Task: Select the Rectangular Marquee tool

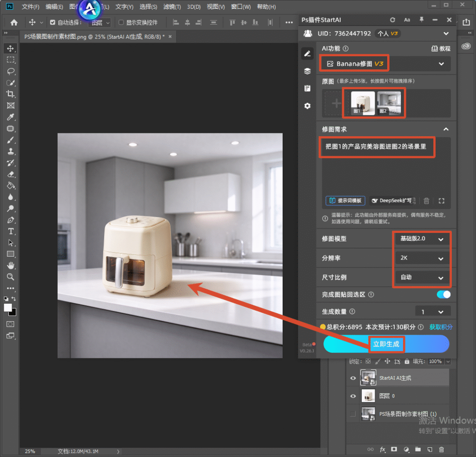Action: tap(11, 60)
